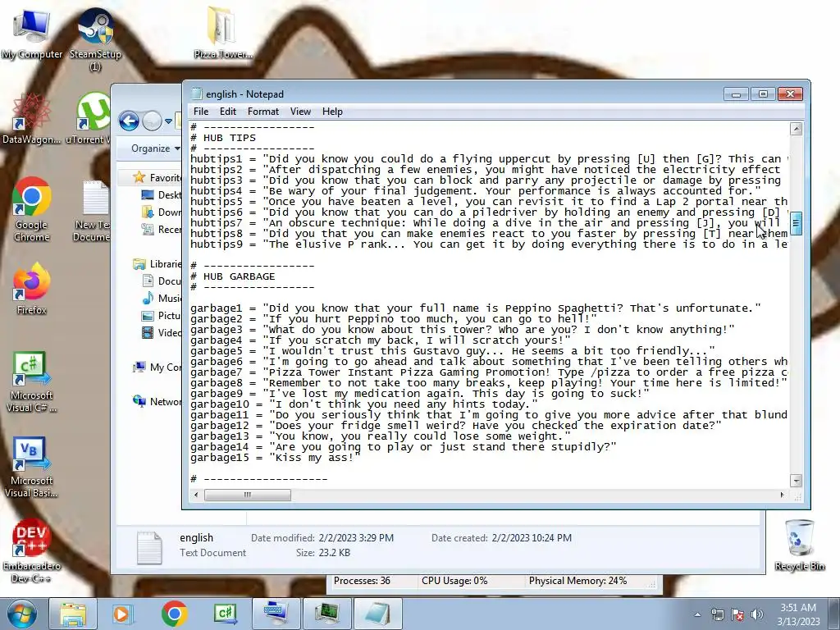The image size is (840, 630).
Task: Click the volume speaker tray icon
Action: [757, 614]
